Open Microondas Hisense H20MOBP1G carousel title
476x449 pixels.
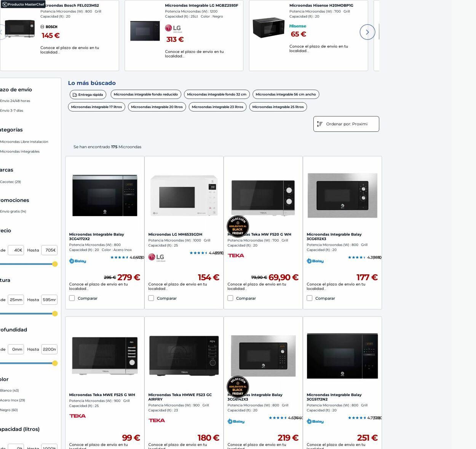(321, 5)
